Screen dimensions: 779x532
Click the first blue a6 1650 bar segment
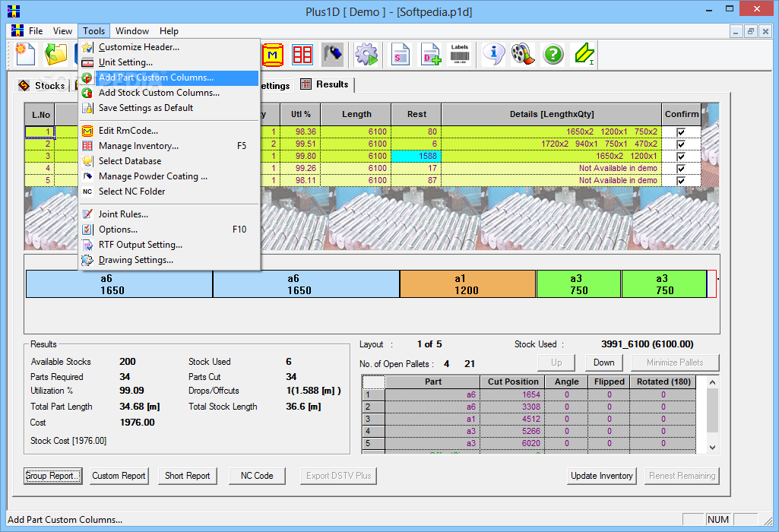click(119, 284)
